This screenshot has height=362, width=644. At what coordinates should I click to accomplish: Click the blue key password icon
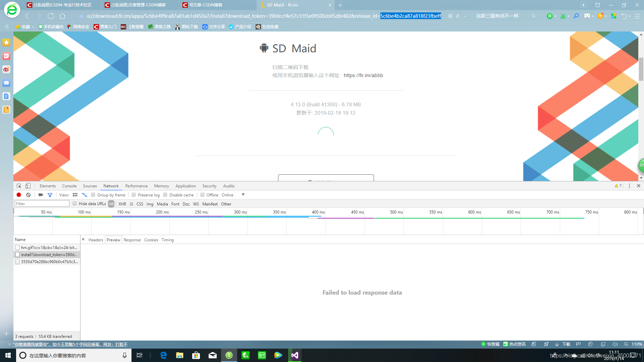click(x=576, y=16)
